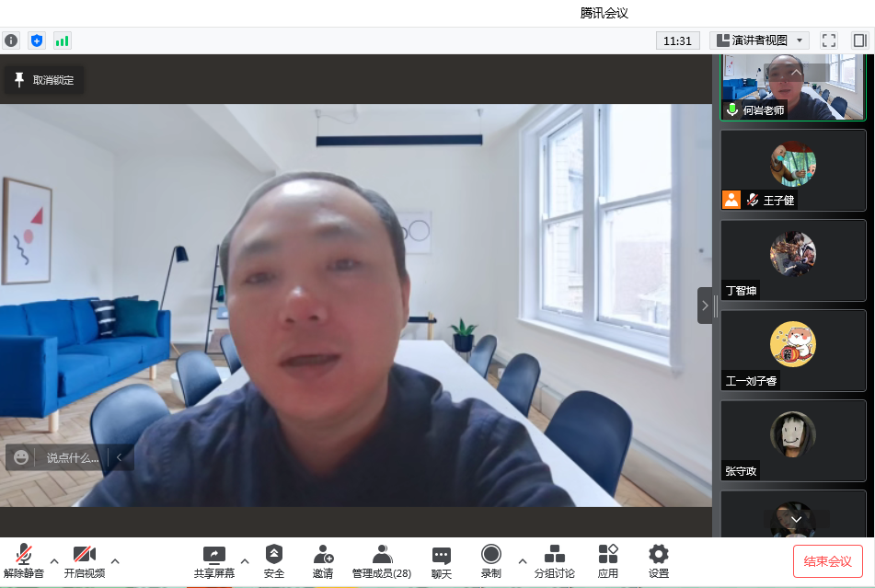Open the emoji reaction smiley icon
The width and height of the screenshot is (875, 588).
(21, 457)
